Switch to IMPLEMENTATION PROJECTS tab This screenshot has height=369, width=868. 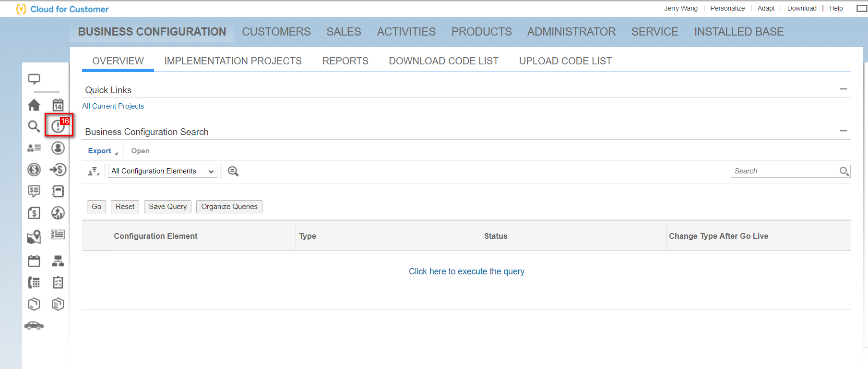pos(233,61)
